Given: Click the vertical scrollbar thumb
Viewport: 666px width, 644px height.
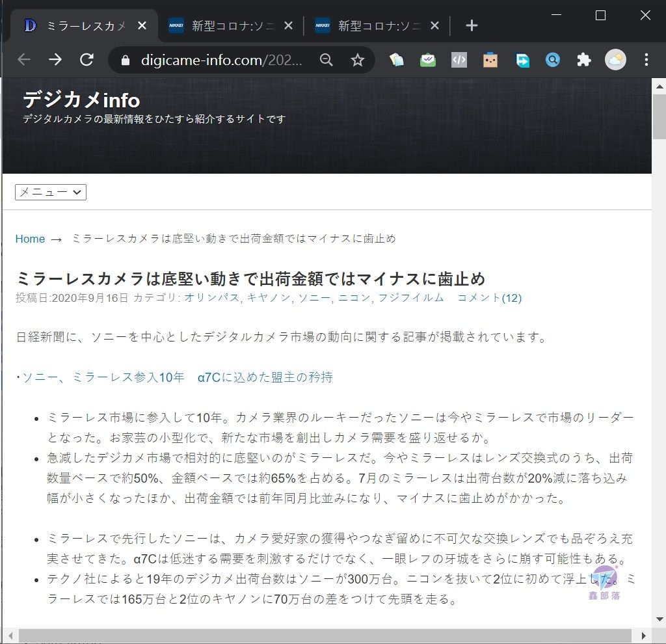Looking at the screenshot, I should pos(659,117).
